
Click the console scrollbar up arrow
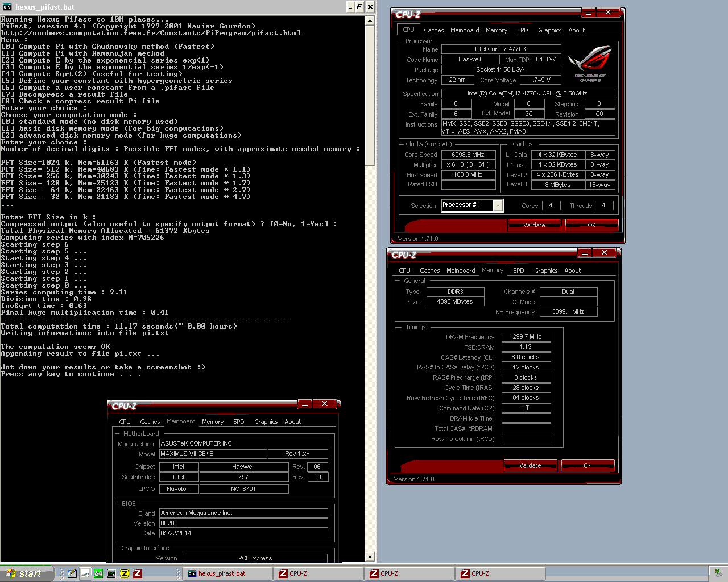pos(370,20)
